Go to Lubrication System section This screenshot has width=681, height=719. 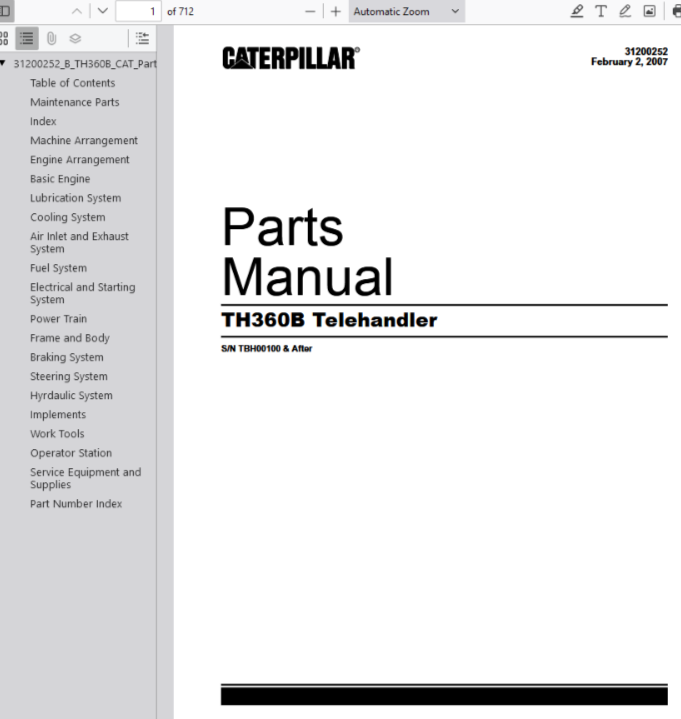click(76, 199)
